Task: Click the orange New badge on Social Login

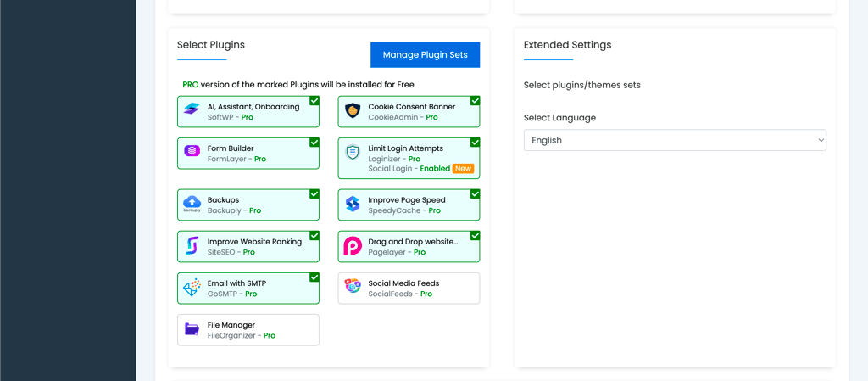Action: pyautogui.click(x=464, y=168)
